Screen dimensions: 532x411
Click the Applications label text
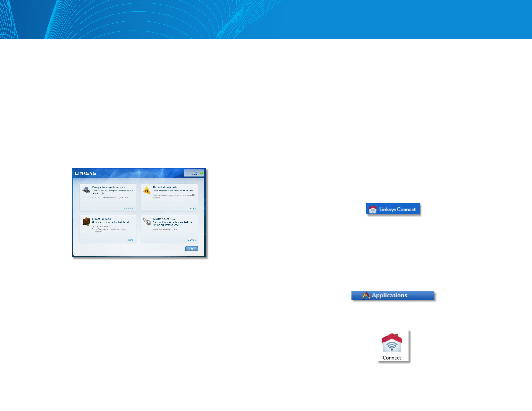(x=389, y=295)
